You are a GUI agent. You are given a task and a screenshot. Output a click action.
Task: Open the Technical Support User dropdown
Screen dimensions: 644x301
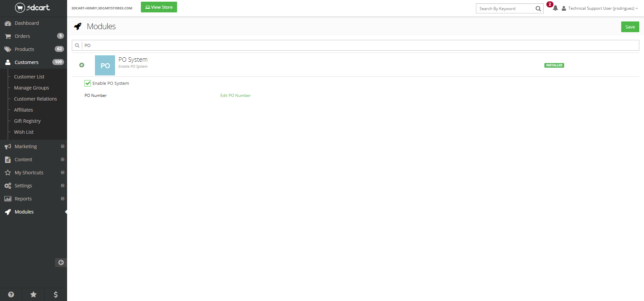[600, 8]
